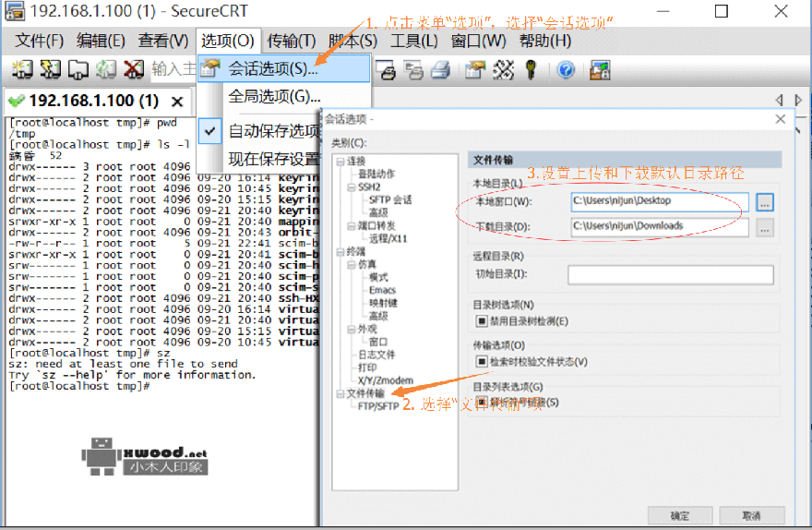The height and width of the screenshot is (530, 812).
Task: Click the Print Screen toolbar icon
Action: coord(386,69)
